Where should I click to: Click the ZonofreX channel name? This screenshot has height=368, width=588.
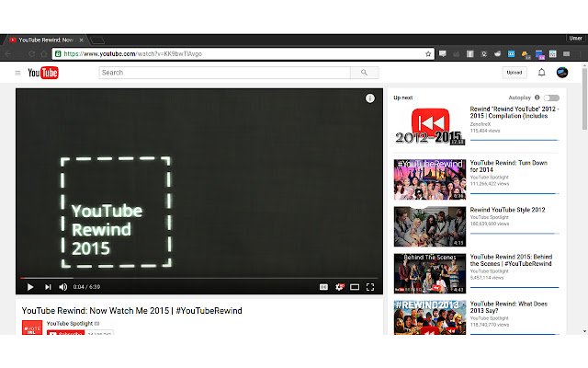[480, 124]
